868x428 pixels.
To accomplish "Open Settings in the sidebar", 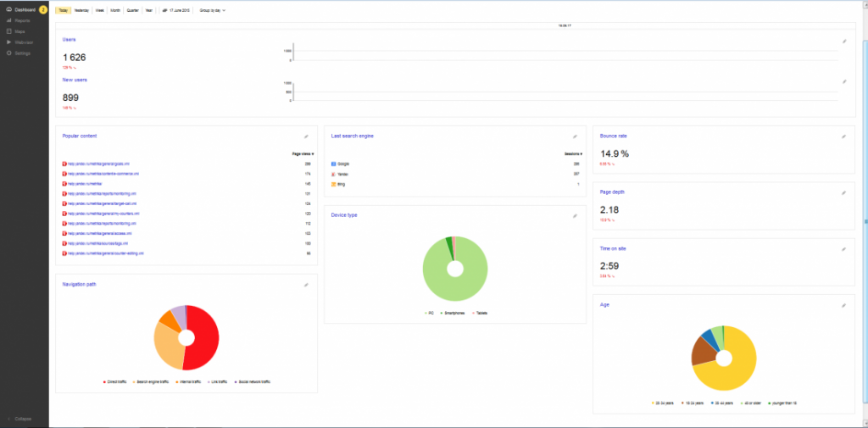I will point(22,53).
